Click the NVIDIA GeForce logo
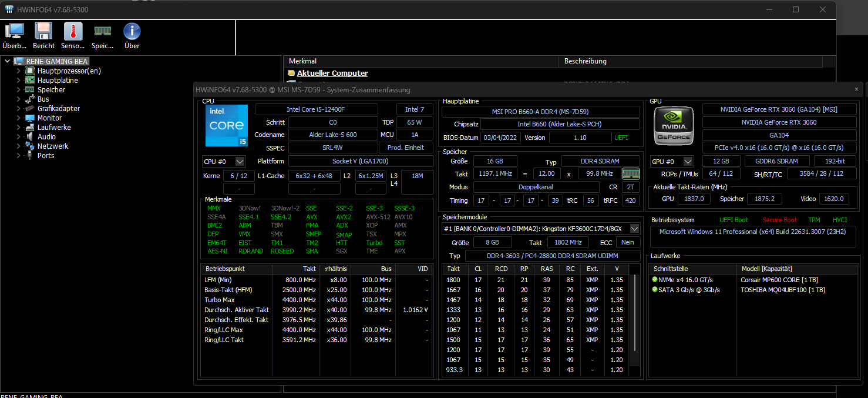Image resolution: width=868 pixels, height=398 pixels. point(674,125)
